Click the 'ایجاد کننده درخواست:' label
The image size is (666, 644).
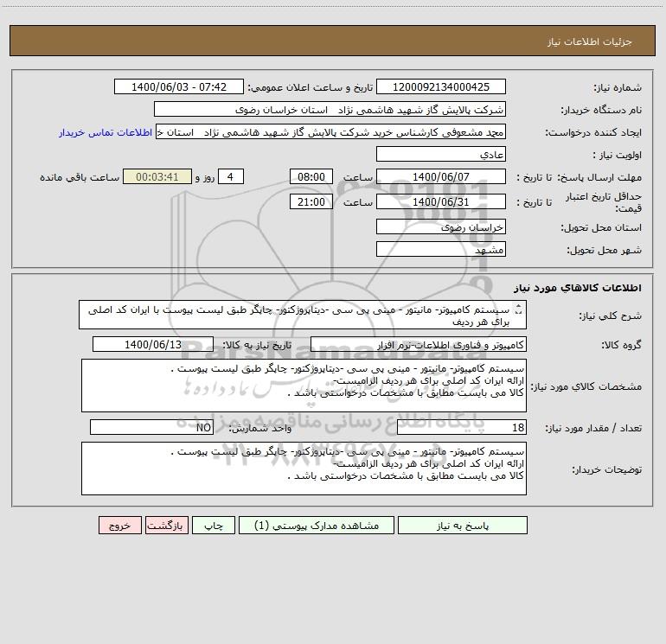coord(593,132)
